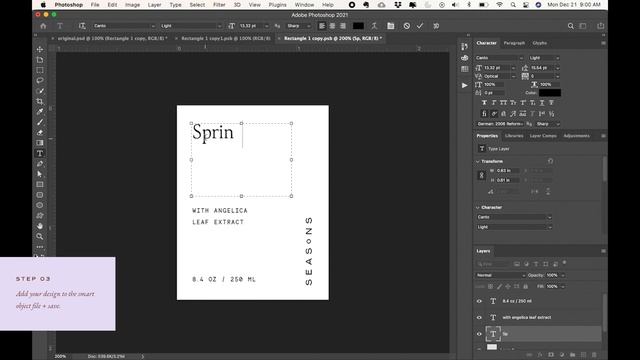Open the Filter menu
Viewport: 640px width, 360px height.
point(219,5)
